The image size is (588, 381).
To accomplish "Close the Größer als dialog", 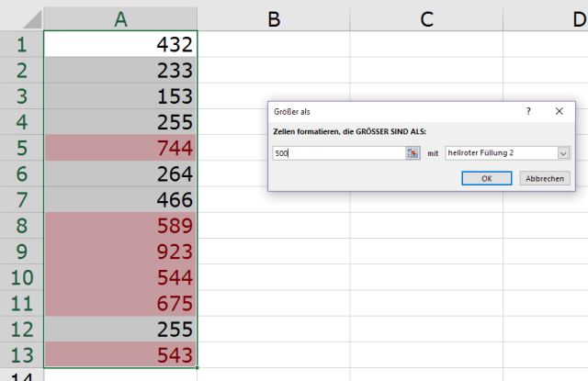I will point(559,111).
